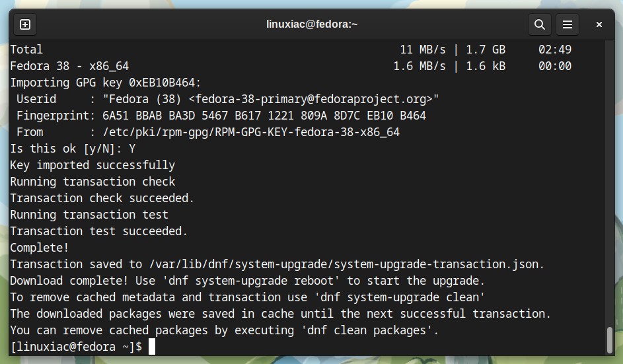The height and width of the screenshot is (364, 623).
Task: Open a new terminal tab with plus icon
Action: 25,24
